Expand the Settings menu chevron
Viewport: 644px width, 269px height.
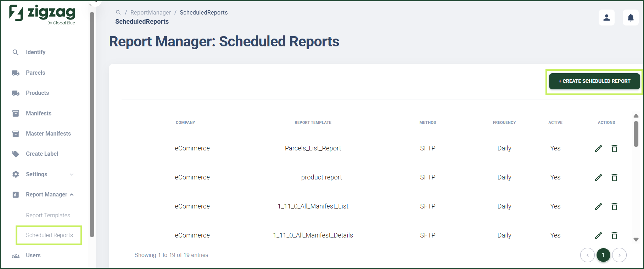pyautogui.click(x=72, y=174)
